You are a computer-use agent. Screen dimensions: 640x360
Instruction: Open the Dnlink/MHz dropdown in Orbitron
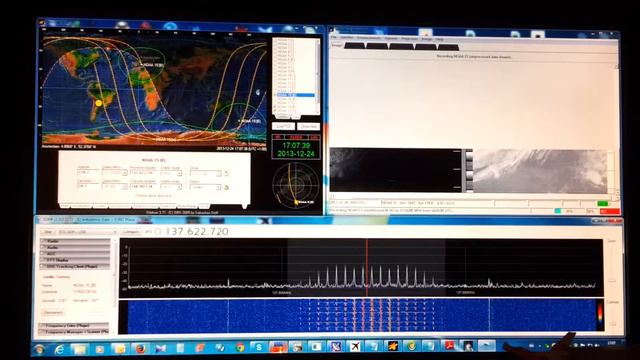tap(115, 173)
